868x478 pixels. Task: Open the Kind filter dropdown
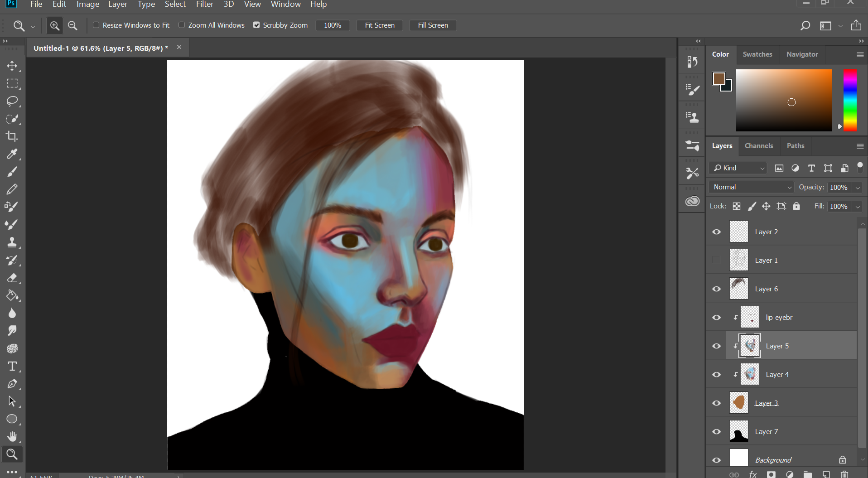[738, 168]
